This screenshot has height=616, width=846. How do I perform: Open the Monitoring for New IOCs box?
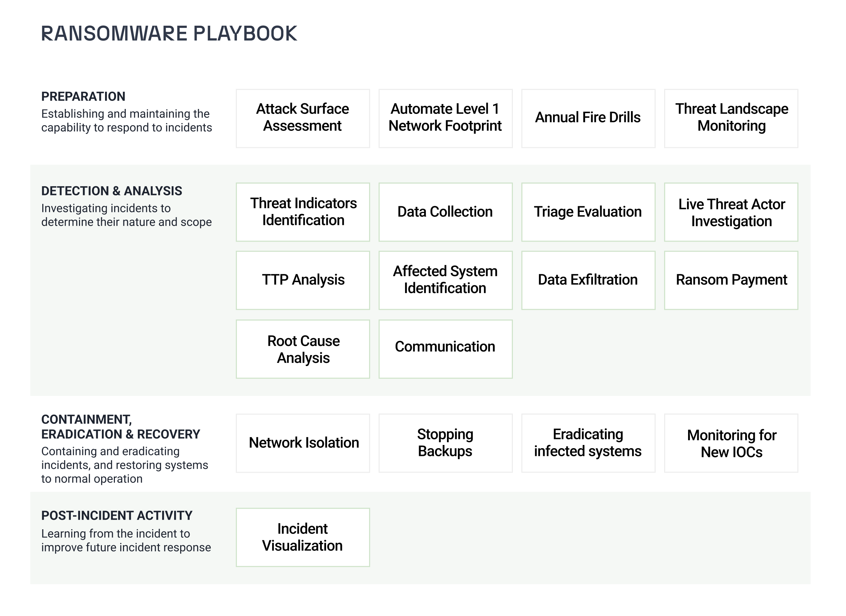(x=731, y=443)
